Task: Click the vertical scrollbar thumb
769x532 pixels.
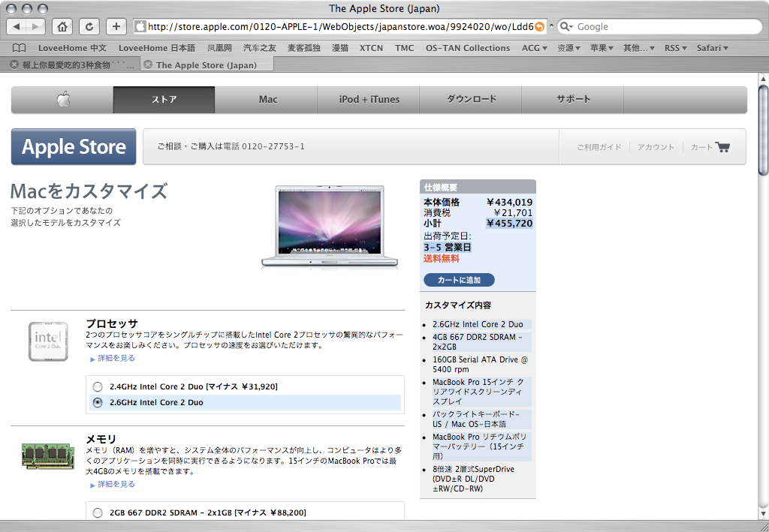Action: 763,129
